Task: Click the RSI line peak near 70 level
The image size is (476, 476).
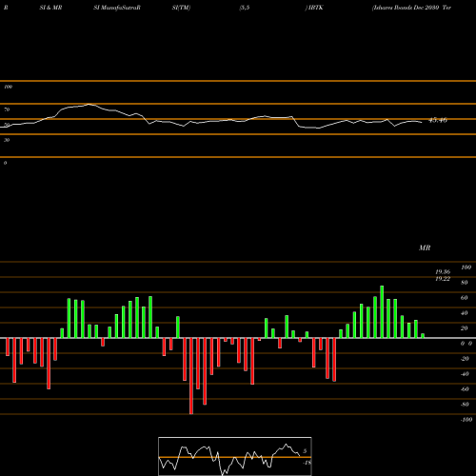Action: (89, 104)
